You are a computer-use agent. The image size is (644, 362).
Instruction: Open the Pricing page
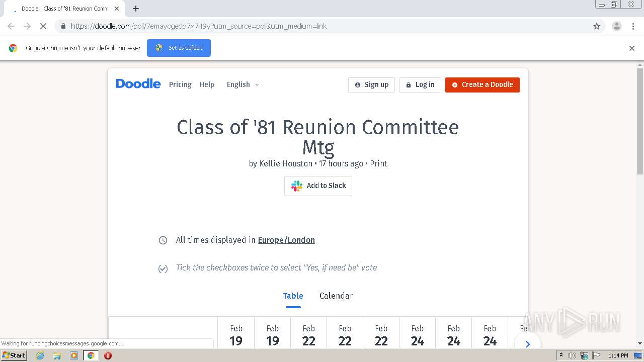click(180, 84)
